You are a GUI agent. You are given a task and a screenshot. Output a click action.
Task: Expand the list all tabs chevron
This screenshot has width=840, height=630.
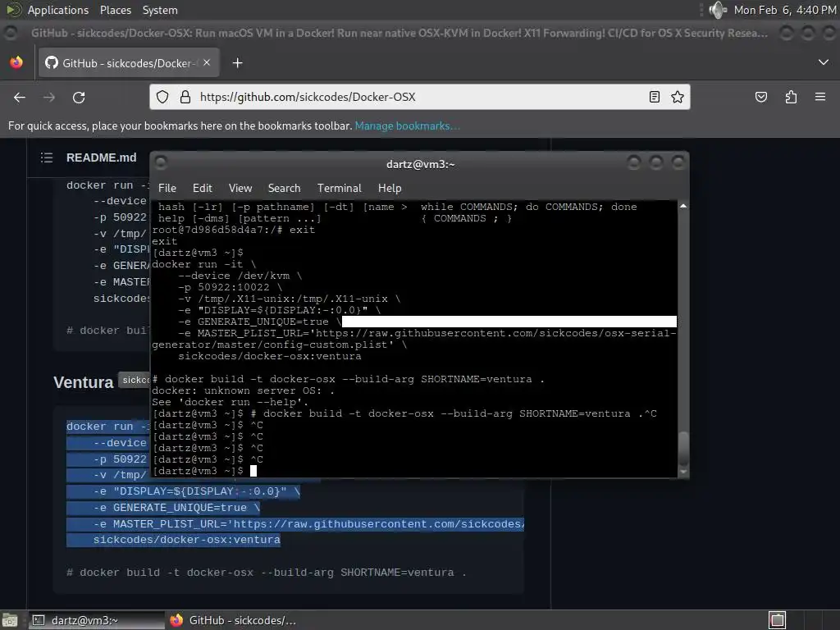click(823, 62)
